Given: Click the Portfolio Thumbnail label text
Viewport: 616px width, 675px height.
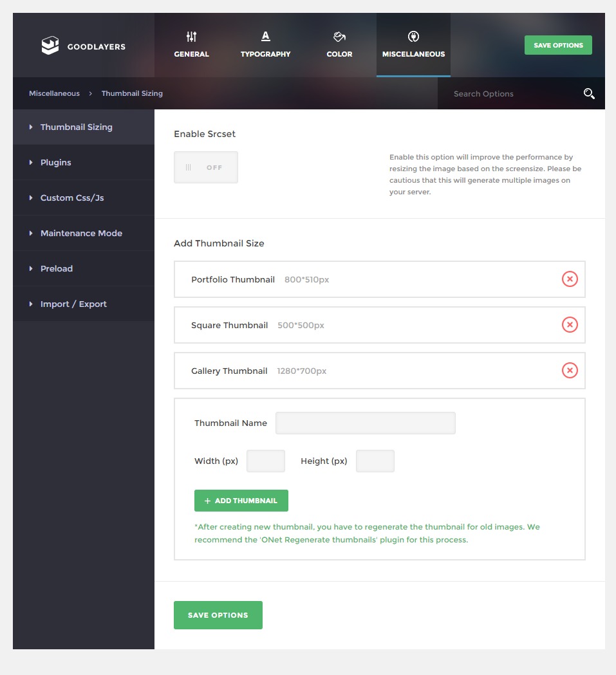Looking at the screenshot, I should pos(233,279).
